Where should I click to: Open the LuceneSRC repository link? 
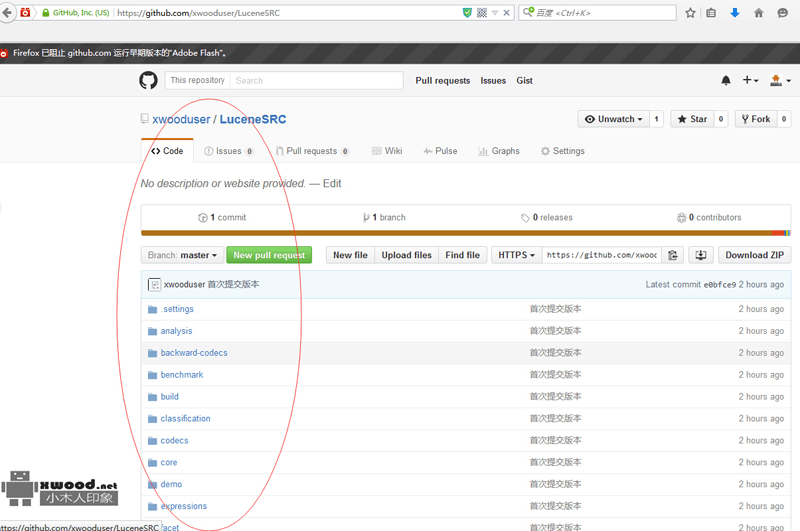(x=253, y=119)
